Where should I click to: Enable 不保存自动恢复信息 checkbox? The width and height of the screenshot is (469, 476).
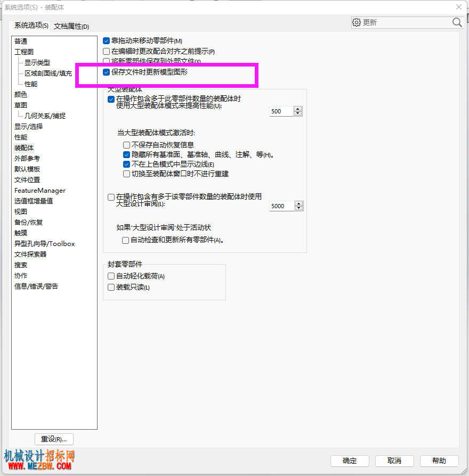tap(126, 145)
